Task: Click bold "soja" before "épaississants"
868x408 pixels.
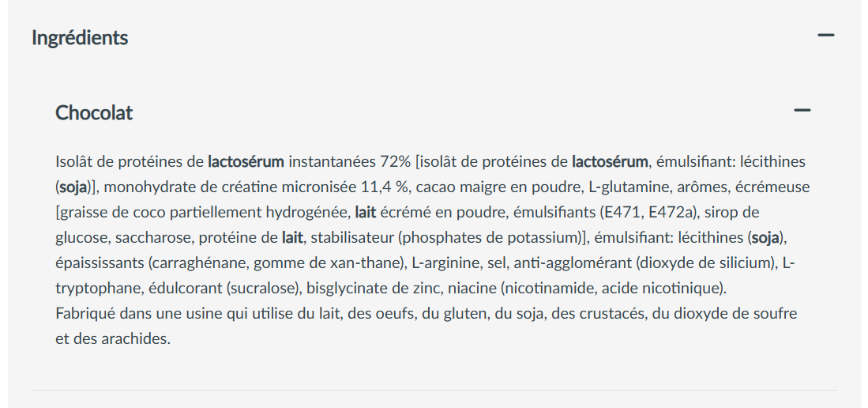Action: (765, 238)
